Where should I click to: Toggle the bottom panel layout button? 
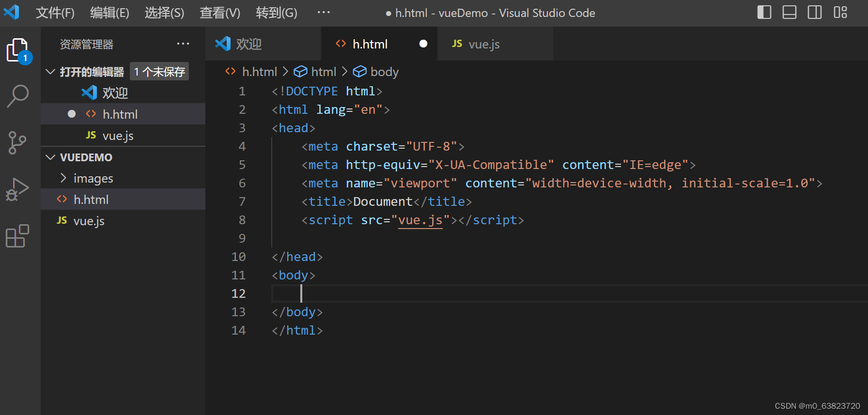(790, 12)
